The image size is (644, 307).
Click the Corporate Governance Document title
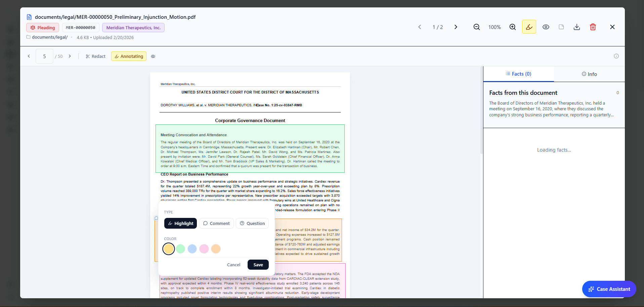coord(250,120)
